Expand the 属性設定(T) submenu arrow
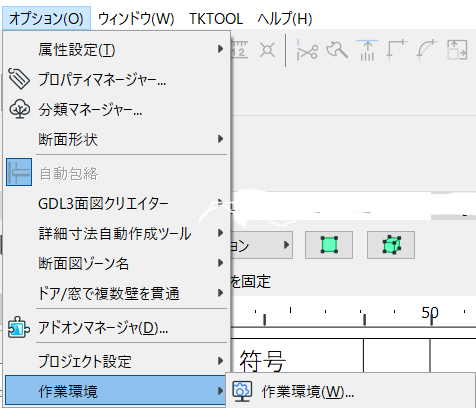 tap(220, 49)
